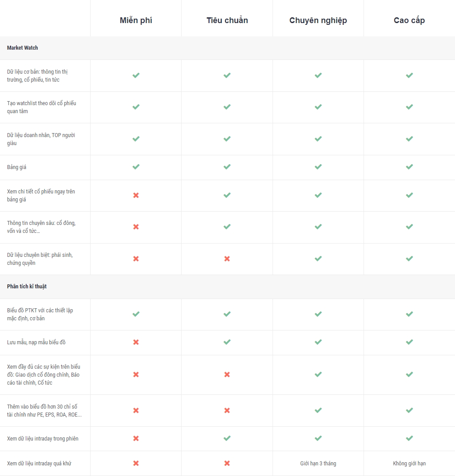Select the Tiêu chuẩn plan column header
455x476 pixels.
227,20
